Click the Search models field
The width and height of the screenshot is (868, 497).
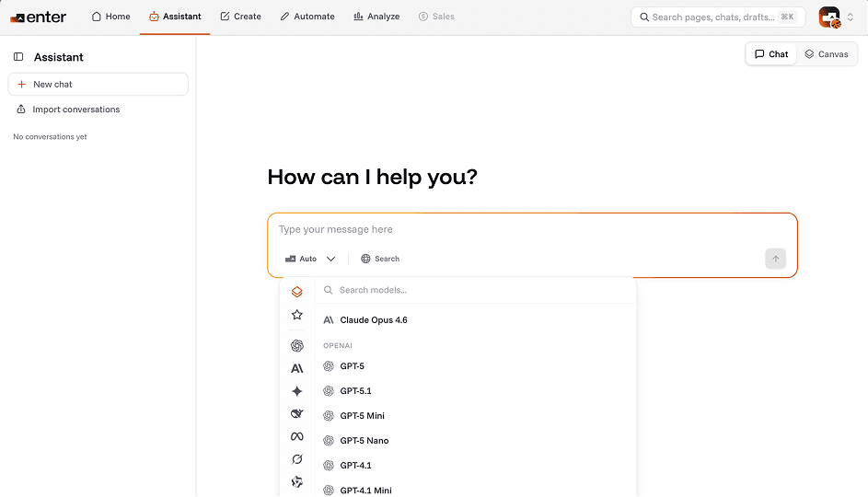pyautogui.click(x=476, y=290)
